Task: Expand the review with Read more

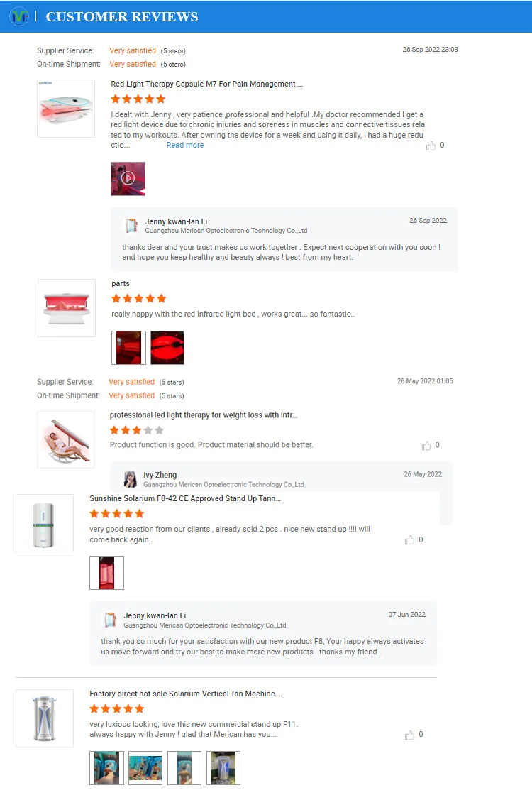Action: pyautogui.click(x=184, y=145)
